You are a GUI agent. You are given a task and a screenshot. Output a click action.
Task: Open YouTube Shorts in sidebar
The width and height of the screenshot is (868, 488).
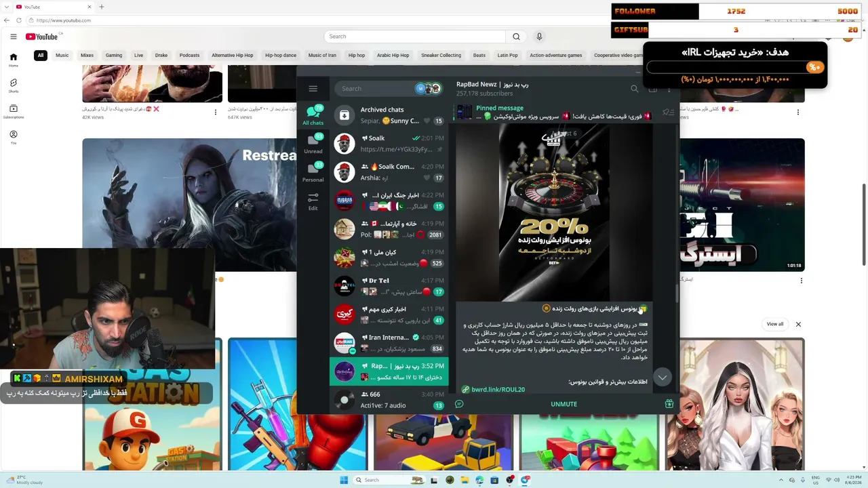(x=13, y=85)
